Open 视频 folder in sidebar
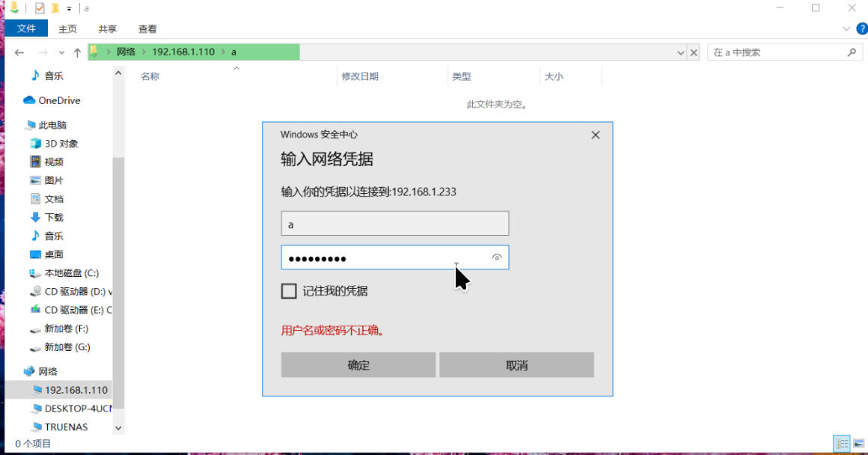The height and width of the screenshot is (455, 868). [x=54, y=162]
